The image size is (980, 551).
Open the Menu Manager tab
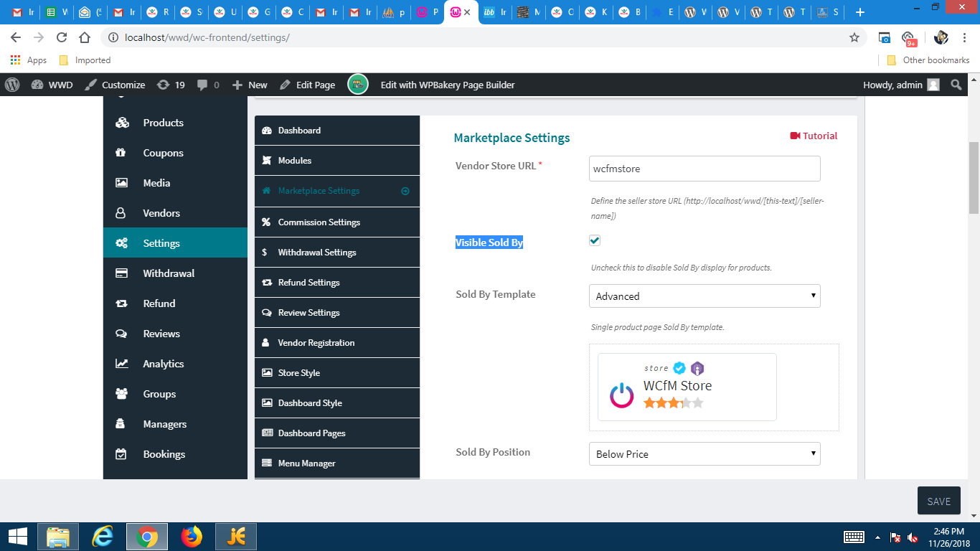(x=337, y=463)
